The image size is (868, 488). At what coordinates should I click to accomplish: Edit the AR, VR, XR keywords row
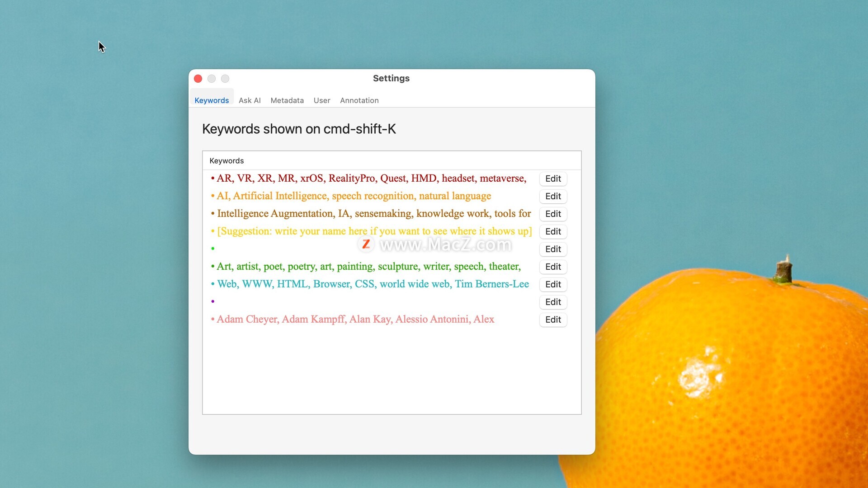[x=553, y=178]
